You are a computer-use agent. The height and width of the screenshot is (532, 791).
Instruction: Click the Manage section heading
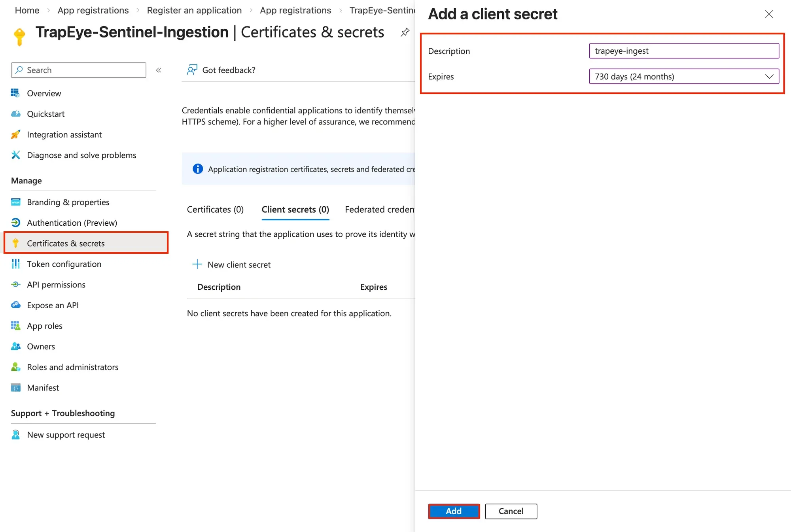tap(26, 181)
